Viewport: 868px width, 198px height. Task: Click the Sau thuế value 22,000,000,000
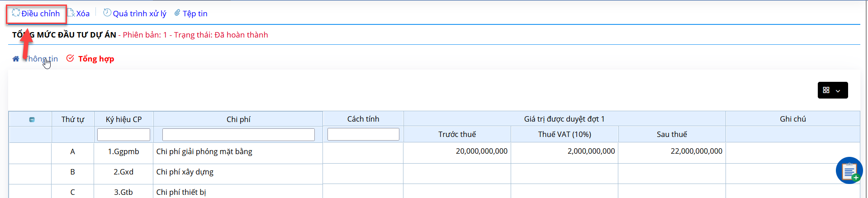696,151
